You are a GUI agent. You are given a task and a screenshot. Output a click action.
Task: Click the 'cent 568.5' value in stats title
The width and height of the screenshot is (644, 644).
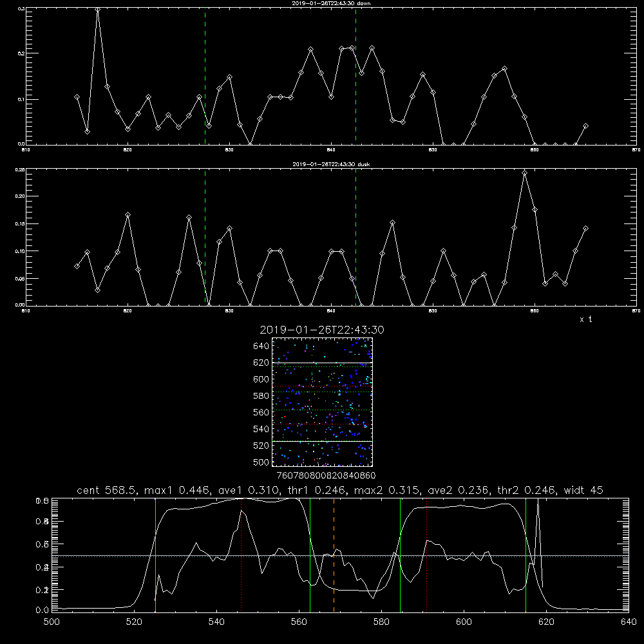click(x=107, y=490)
